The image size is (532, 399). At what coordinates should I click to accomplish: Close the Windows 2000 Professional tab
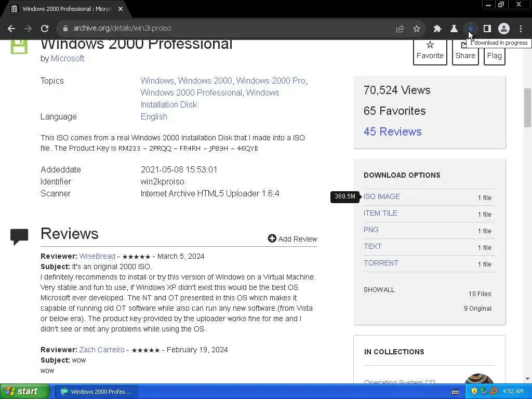click(x=121, y=9)
